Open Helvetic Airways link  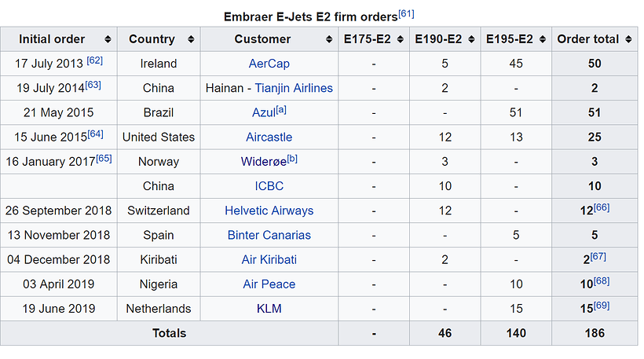269,211
